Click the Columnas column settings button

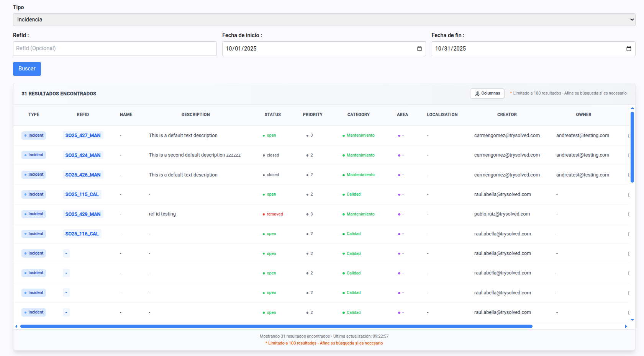point(487,93)
